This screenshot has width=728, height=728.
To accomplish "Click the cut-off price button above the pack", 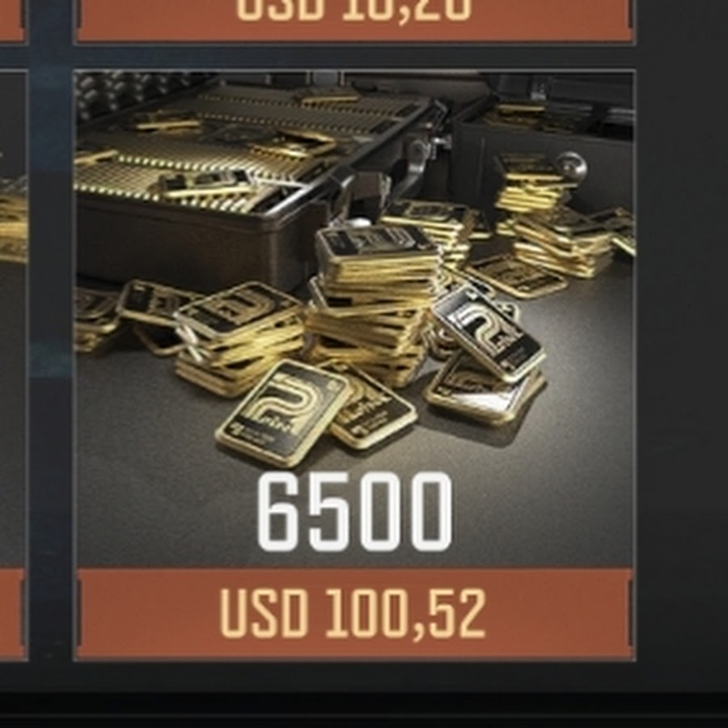I will tap(355, 20).
